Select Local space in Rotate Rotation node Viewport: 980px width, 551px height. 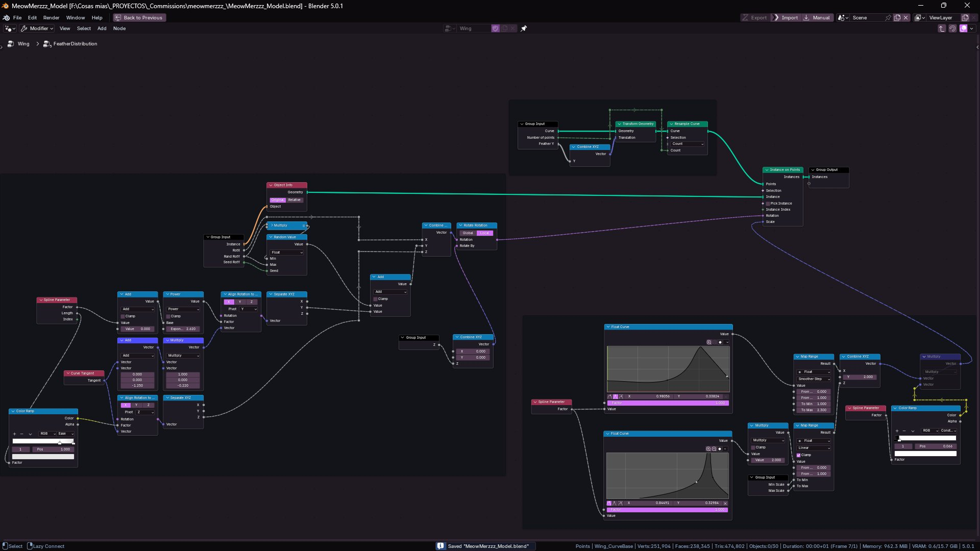pyautogui.click(x=484, y=233)
